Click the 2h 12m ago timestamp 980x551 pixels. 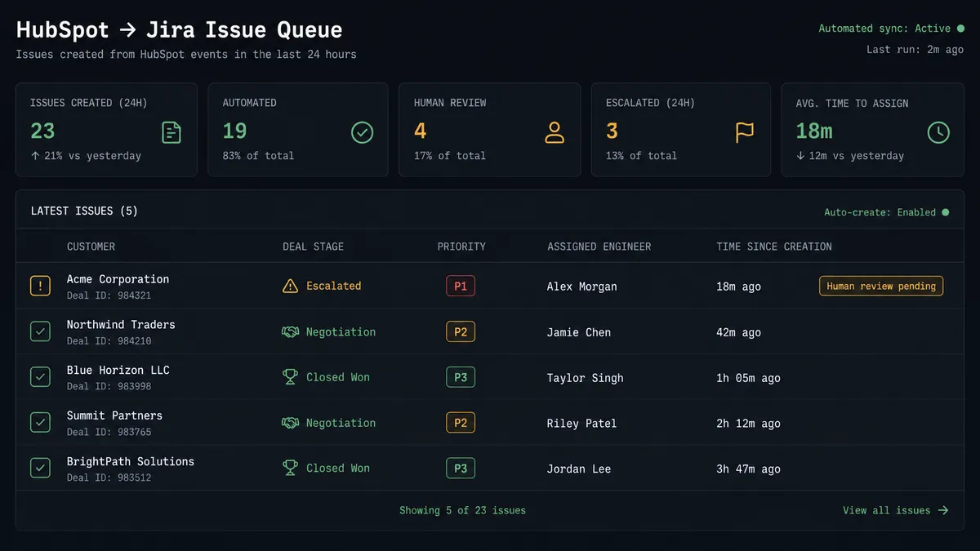[748, 424]
